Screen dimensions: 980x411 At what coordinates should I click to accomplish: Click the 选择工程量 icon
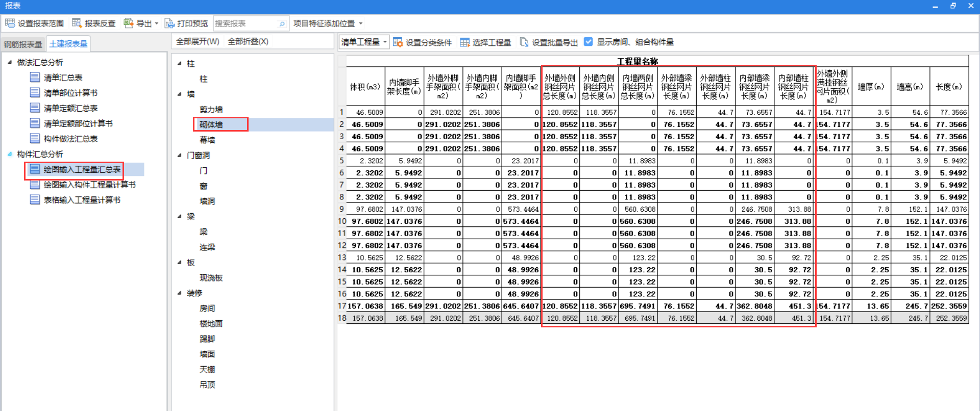[464, 42]
